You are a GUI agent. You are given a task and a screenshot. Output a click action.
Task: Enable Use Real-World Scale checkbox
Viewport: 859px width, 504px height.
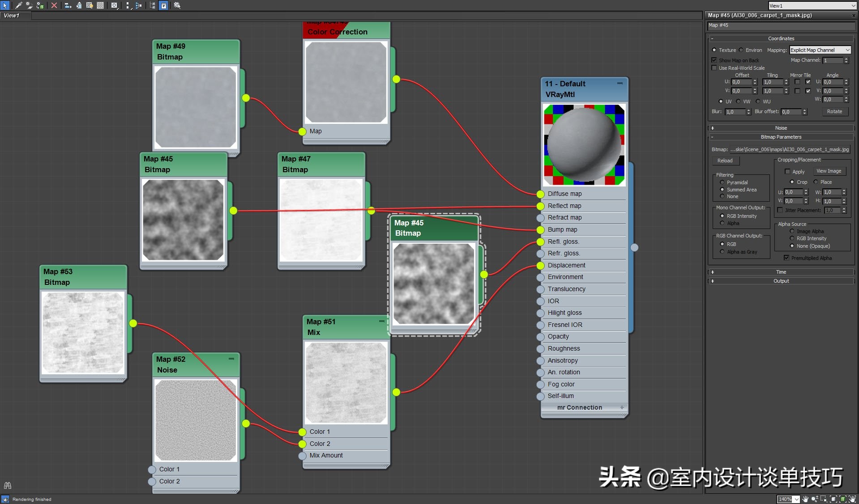[x=714, y=68]
